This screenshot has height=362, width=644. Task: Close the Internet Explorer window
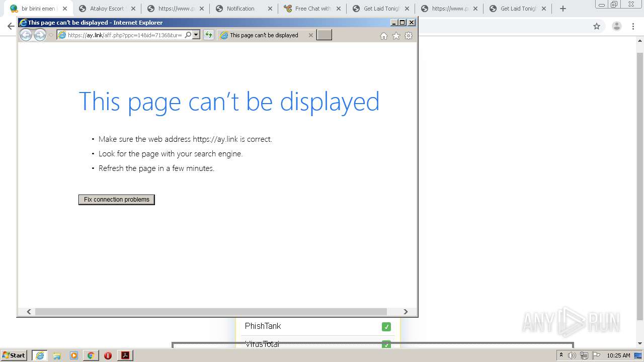(412, 23)
